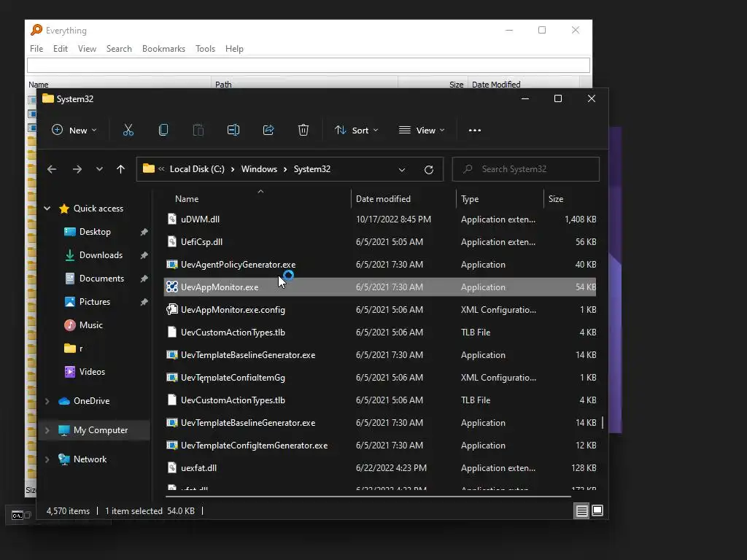Click Windows in the address breadcrumb
Image resolution: width=747 pixels, height=560 pixels.
click(259, 169)
